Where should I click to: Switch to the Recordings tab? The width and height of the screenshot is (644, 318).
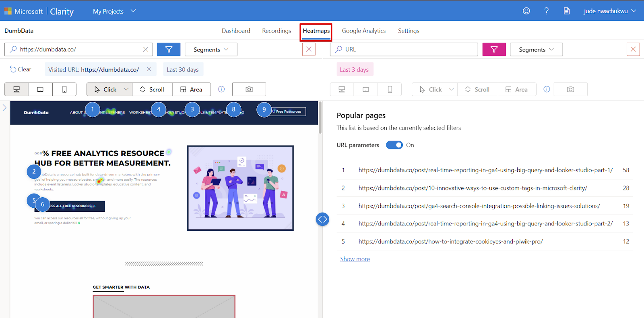[277, 31]
